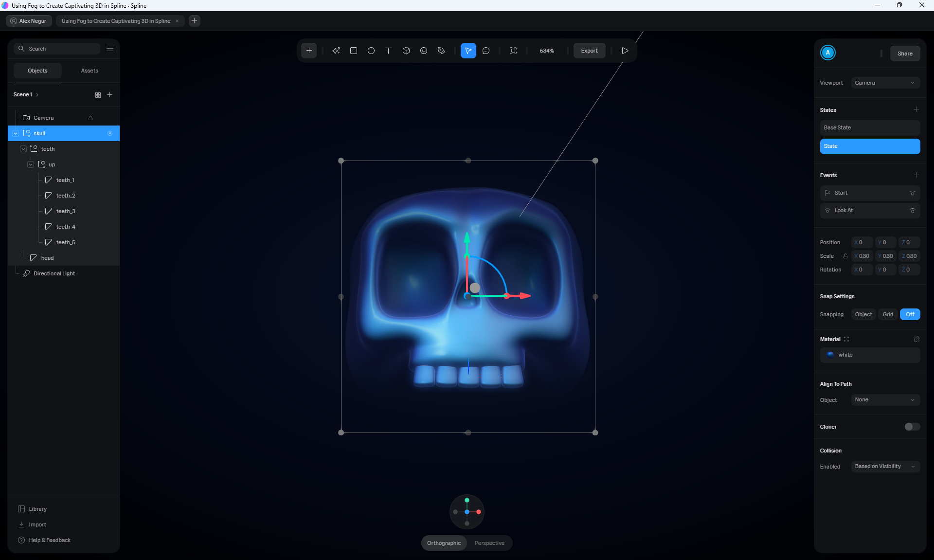
Task: Select the Rectangle shape tool
Action: [x=354, y=51]
